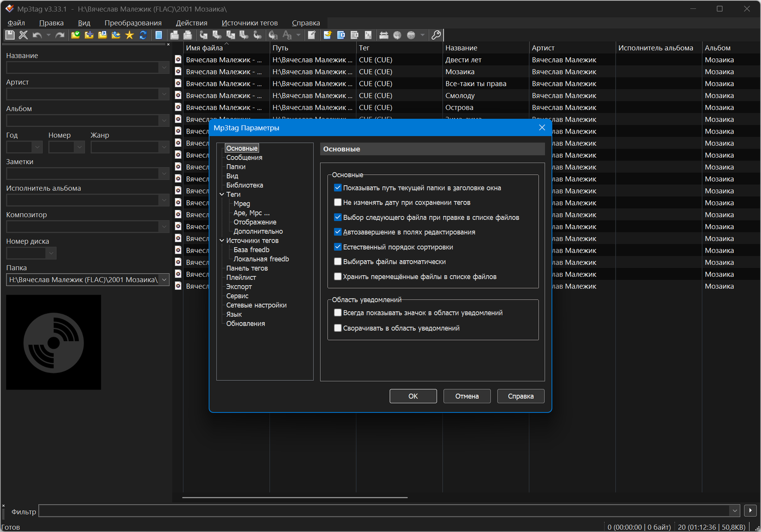The image size is (761, 532).
Task: Collapse the 'Теги' tree node
Action: tap(222, 195)
